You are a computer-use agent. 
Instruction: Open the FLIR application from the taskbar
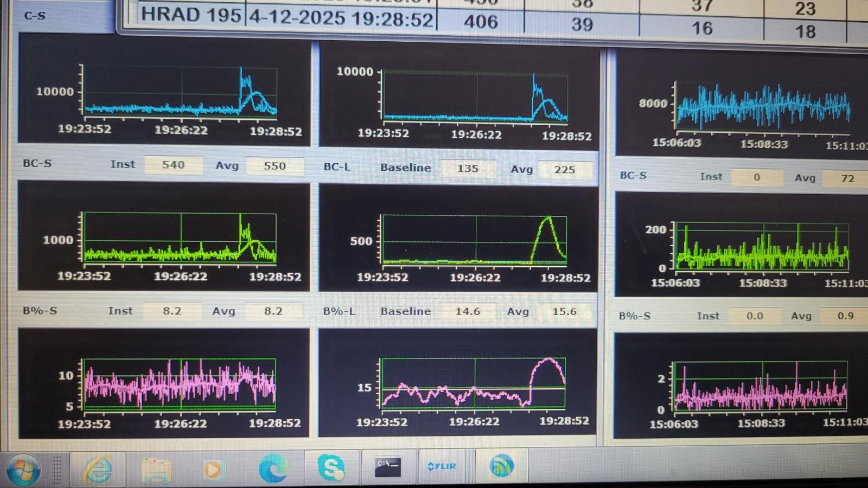pyautogui.click(x=442, y=467)
